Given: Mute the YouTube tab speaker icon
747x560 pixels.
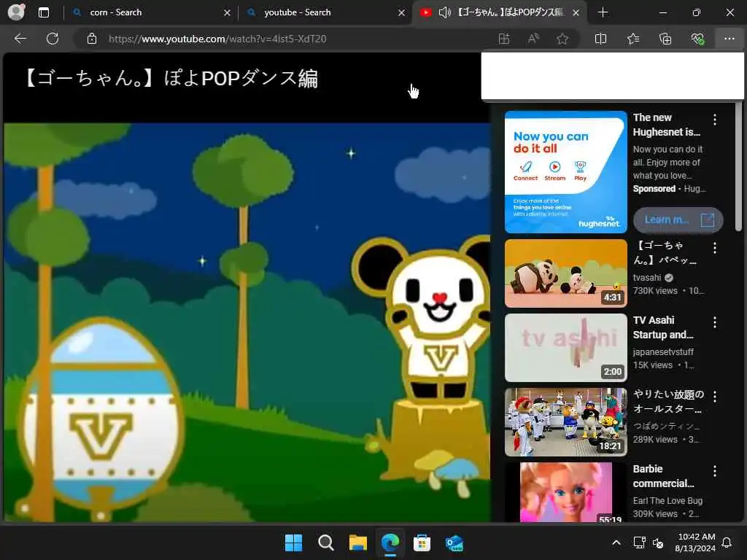Looking at the screenshot, I should coord(444,12).
